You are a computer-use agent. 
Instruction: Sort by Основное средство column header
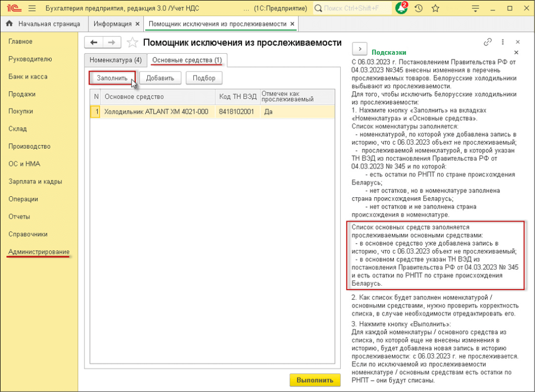[x=158, y=97]
